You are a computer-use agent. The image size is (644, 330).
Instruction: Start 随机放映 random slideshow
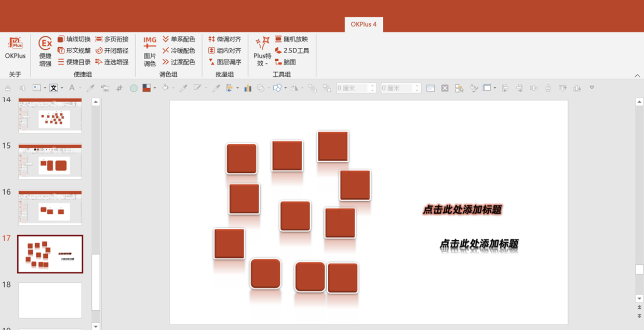pyautogui.click(x=291, y=39)
